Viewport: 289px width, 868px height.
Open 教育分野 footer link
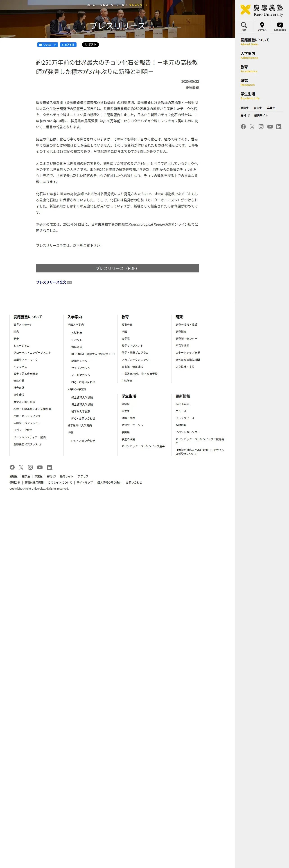[x=127, y=325]
